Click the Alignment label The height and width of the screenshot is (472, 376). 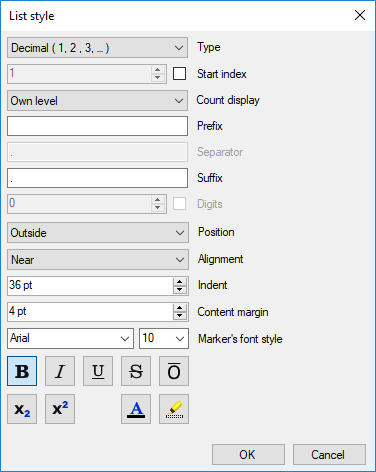pos(220,259)
